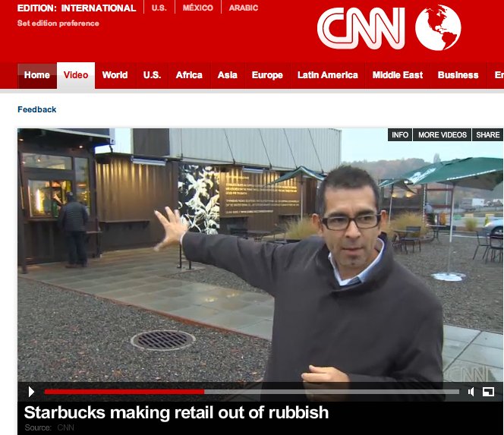Switch edition to MÉXICO
504x435 pixels.
click(x=197, y=8)
